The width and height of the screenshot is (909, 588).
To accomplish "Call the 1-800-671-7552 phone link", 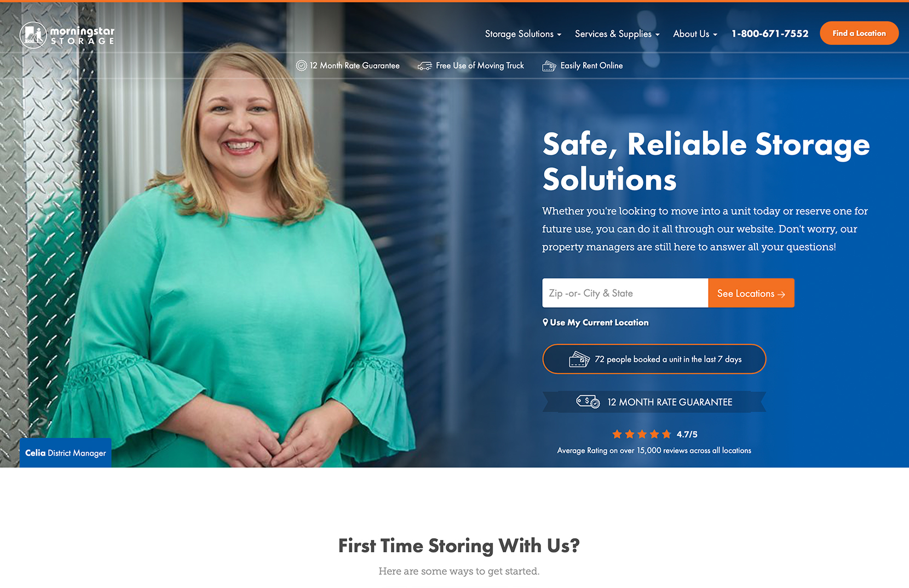I will click(x=770, y=34).
